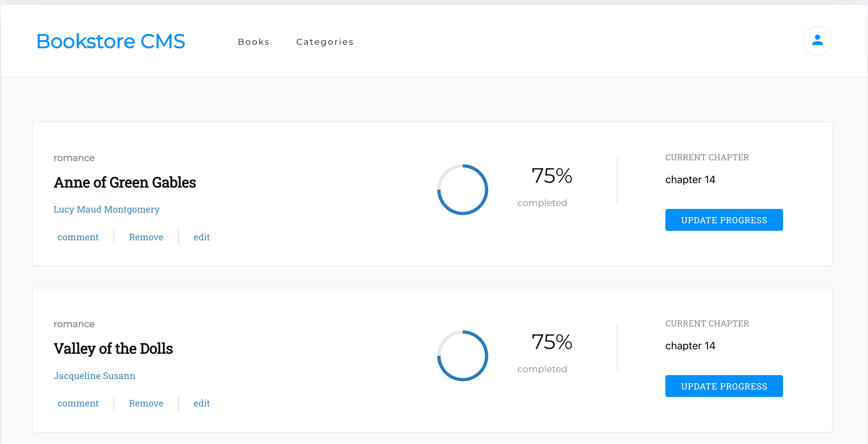Click the Anne of Green Gables title

125,182
